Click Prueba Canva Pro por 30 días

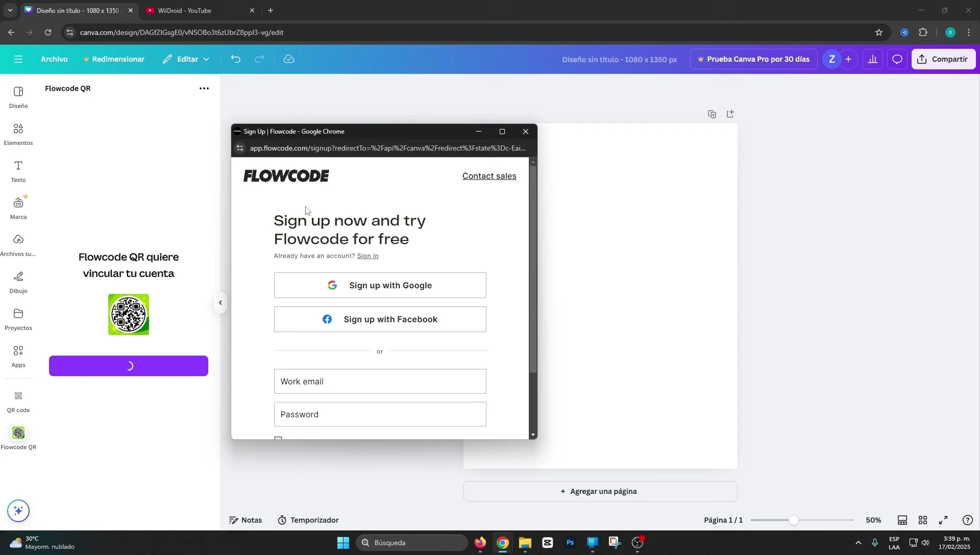[x=753, y=59]
